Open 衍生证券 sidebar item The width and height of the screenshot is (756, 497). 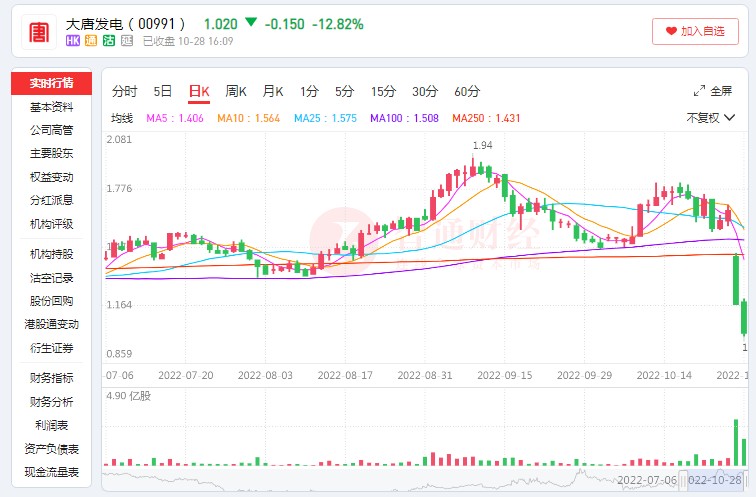[x=51, y=348]
